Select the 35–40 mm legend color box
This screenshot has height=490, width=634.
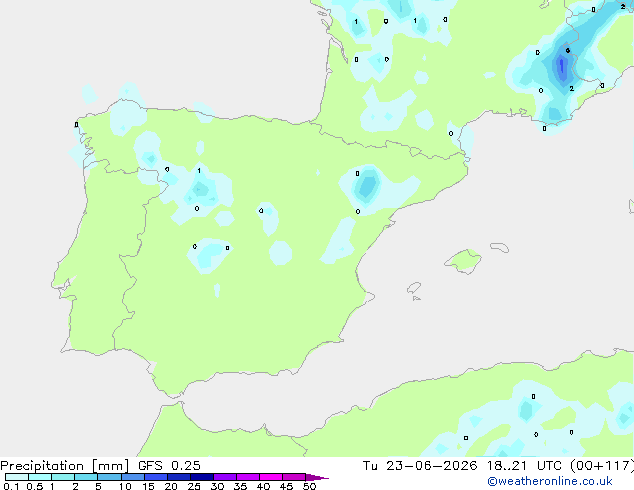tap(248, 477)
